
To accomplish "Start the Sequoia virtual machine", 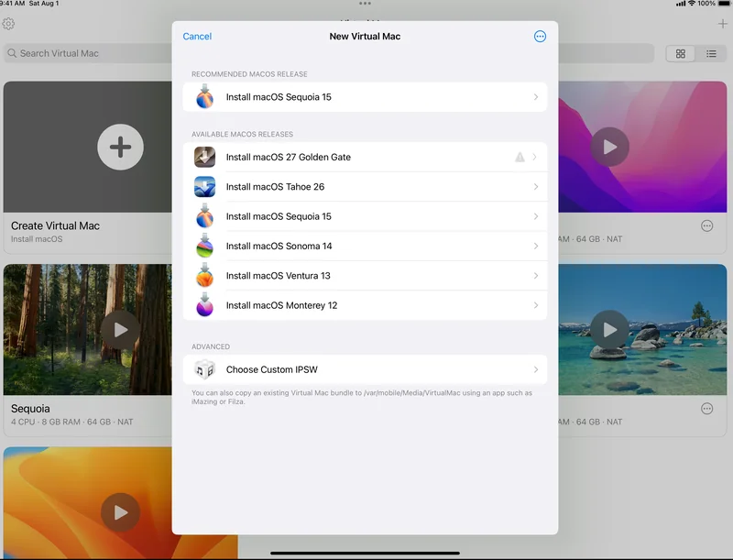I will pyautogui.click(x=120, y=330).
